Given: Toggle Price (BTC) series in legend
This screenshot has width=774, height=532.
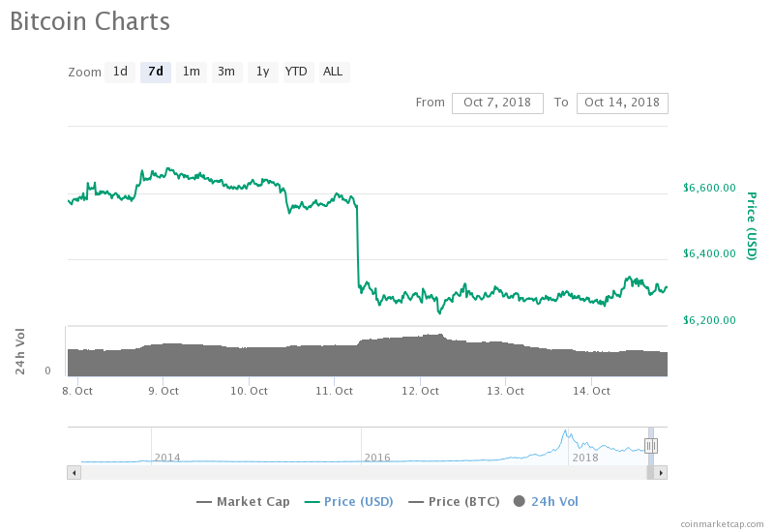Looking at the screenshot, I should pyautogui.click(x=454, y=502).
